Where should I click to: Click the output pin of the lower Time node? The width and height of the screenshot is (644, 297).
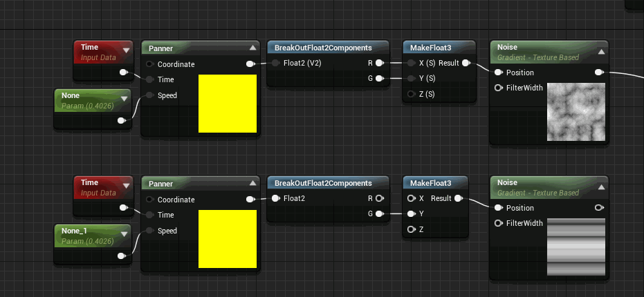coord(123,208)
